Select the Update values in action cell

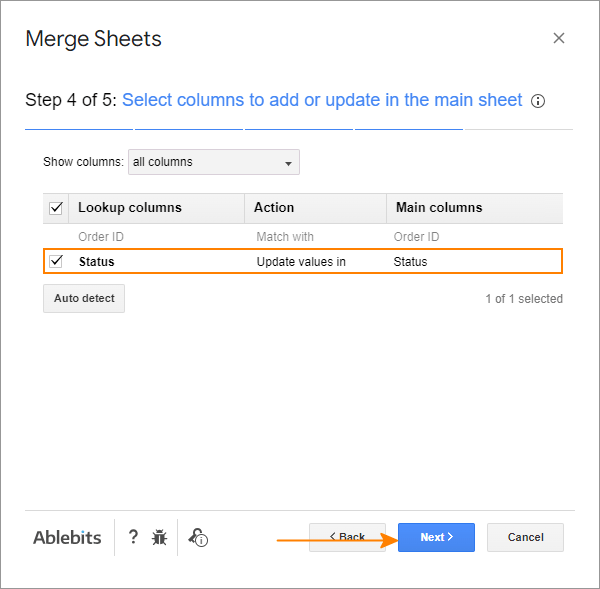pyautogui.click(x=301, y=262)
